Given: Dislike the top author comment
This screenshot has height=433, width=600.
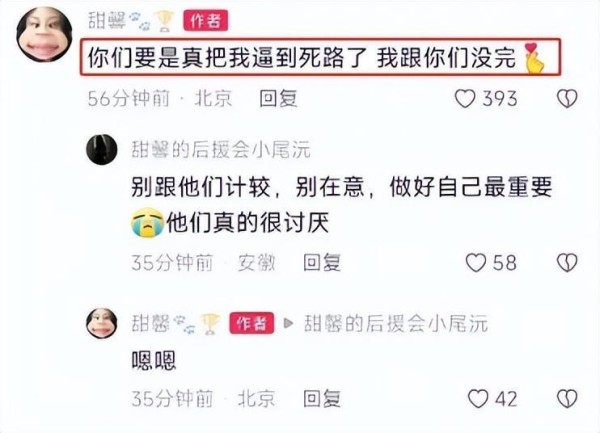Looking at the screenshot, I should pyautogui.click(x=567, y=98).
